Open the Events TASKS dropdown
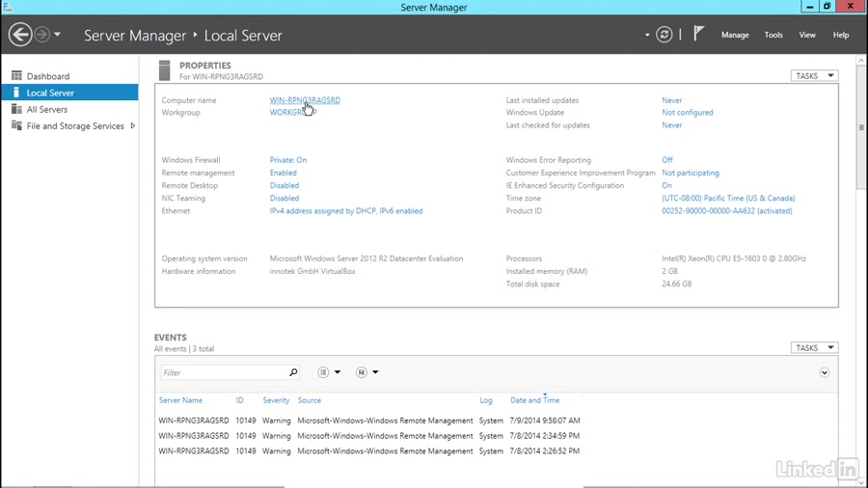 point(814,347)
